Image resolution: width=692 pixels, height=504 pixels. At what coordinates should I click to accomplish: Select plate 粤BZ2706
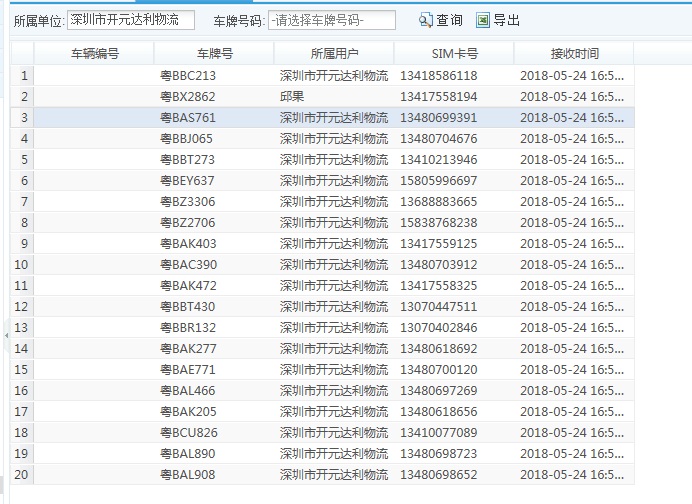(188, 223)
